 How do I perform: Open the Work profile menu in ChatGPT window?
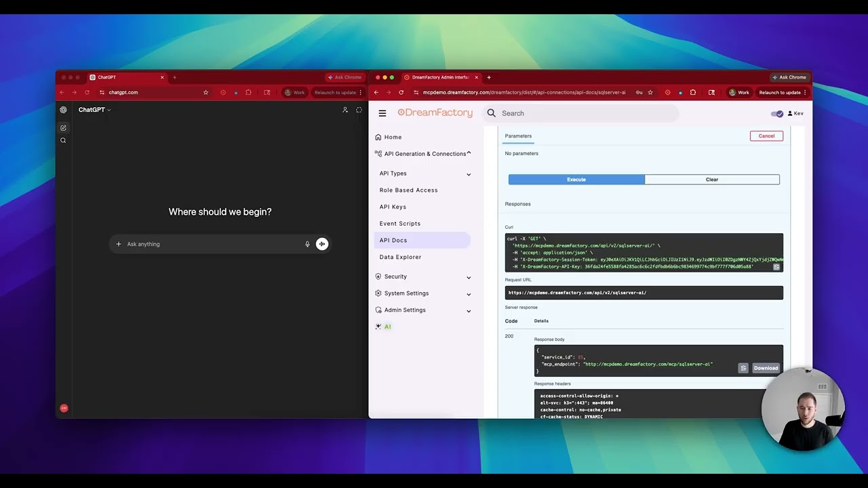294,92
